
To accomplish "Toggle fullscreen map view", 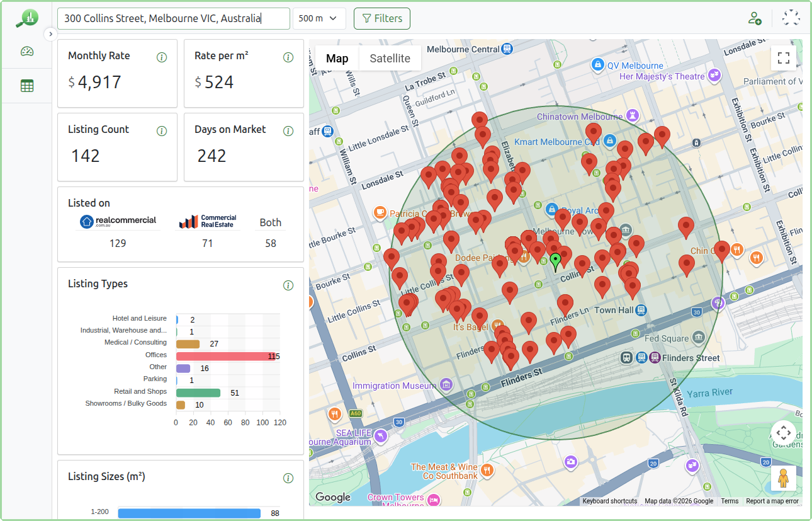I will (784, 58).
